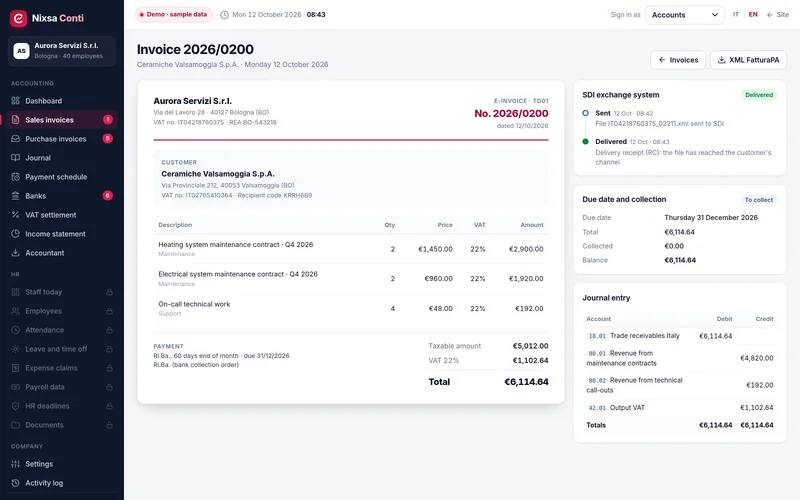Image resolution: width=800 pixels, height=500 pixels.
Task: Click the Activity log history icon
Action: point(15,483)
